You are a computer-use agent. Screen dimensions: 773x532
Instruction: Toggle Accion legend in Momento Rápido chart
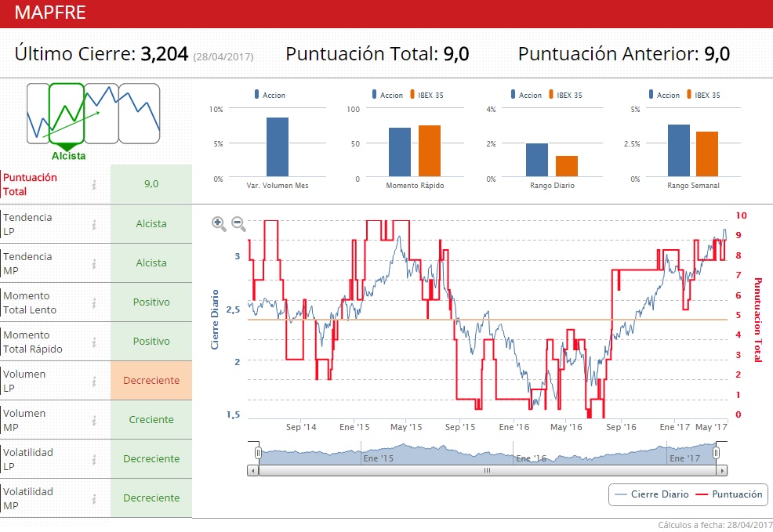pos(387,95)
